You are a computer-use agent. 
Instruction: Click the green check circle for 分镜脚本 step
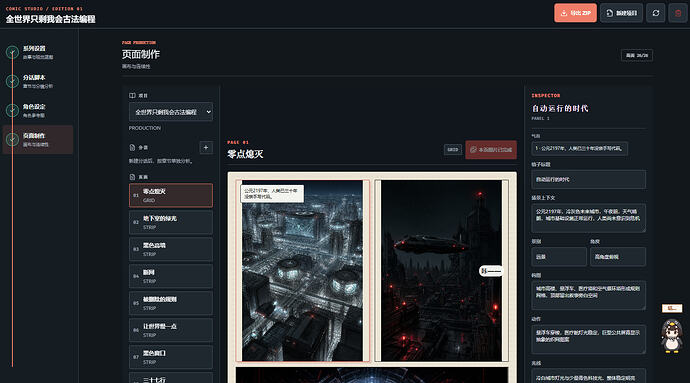pyautogui.click(x=12, y=81)
